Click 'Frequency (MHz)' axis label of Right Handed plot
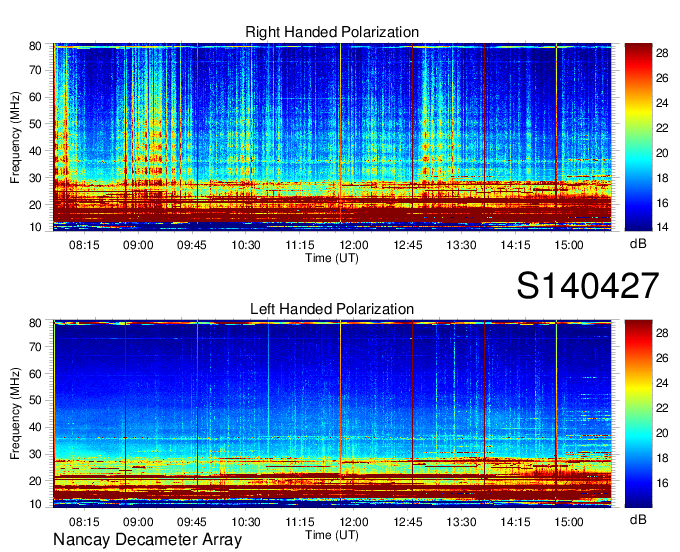Image resolution: width=680 pixels, height=552 pixels. 15,137
